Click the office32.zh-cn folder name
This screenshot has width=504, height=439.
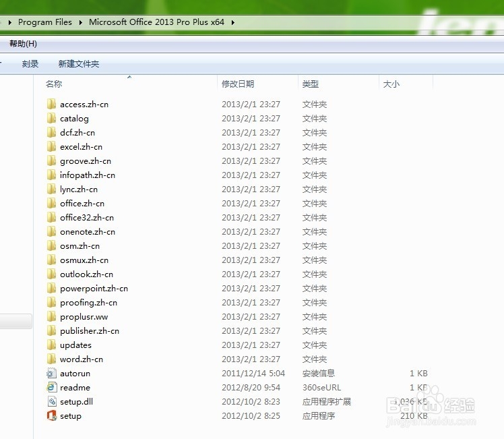pyautogui.click(x=87, y=217)
